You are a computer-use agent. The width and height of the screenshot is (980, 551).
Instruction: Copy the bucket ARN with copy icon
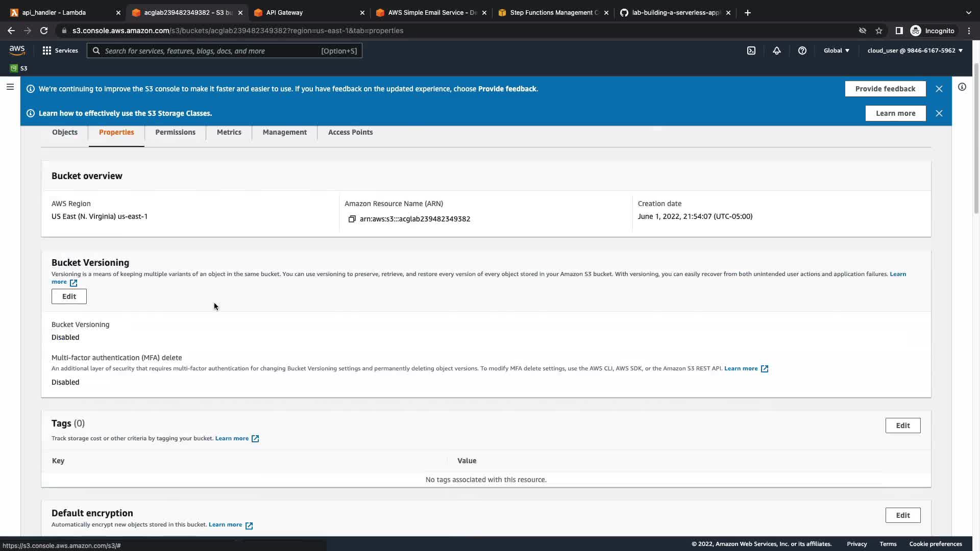[x=352, y=219]
